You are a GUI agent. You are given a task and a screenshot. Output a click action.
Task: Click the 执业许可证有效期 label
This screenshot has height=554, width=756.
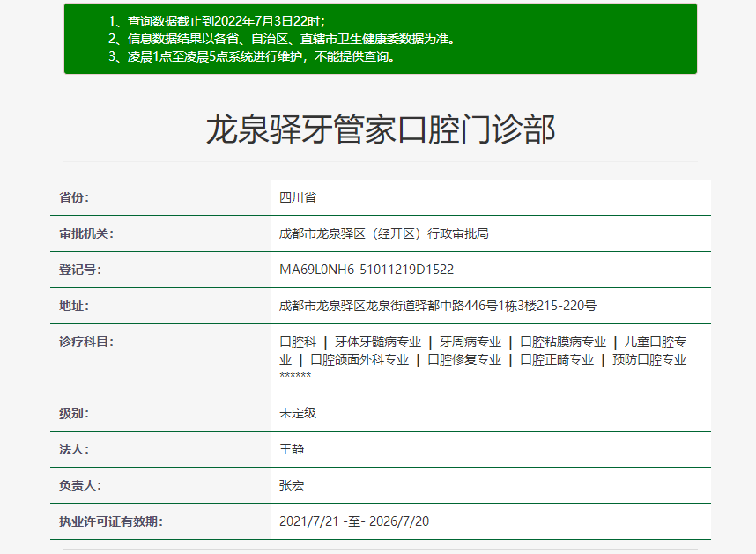pyautogui.click(x=111, y=521)
